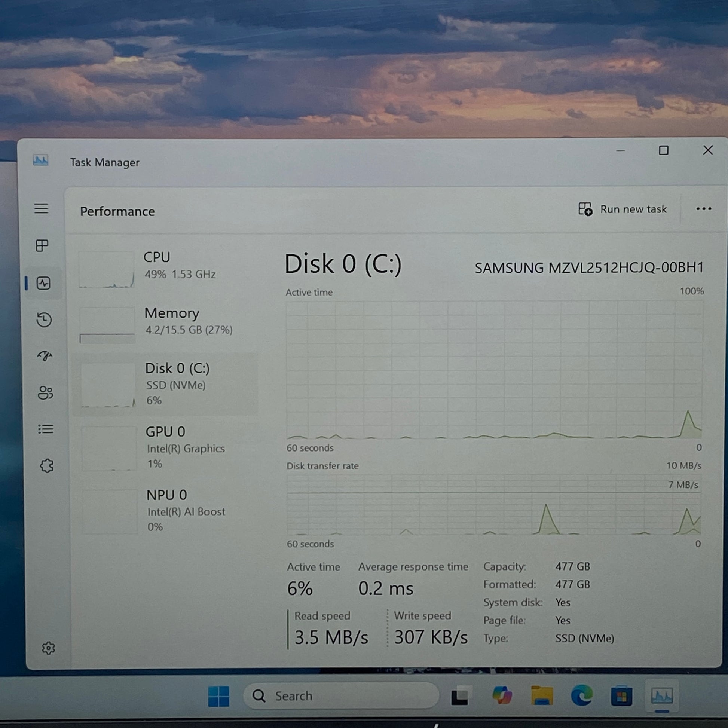Open Microsoft Edge from taskbar

coord(581,695)
